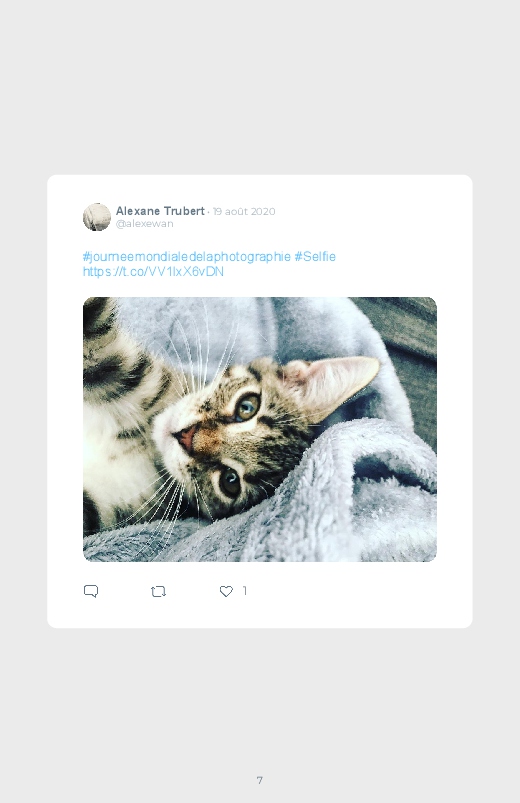Open the @alexewan handle link

point(144,224)
